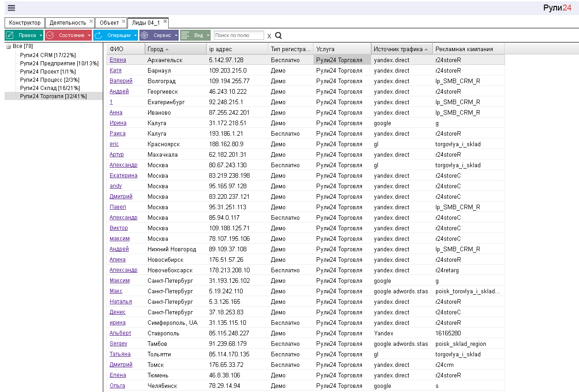Viewport: 579px width, 392px height.
Task: Click the poisk_sklad_region campaign cell
Action: coord(468,344)
